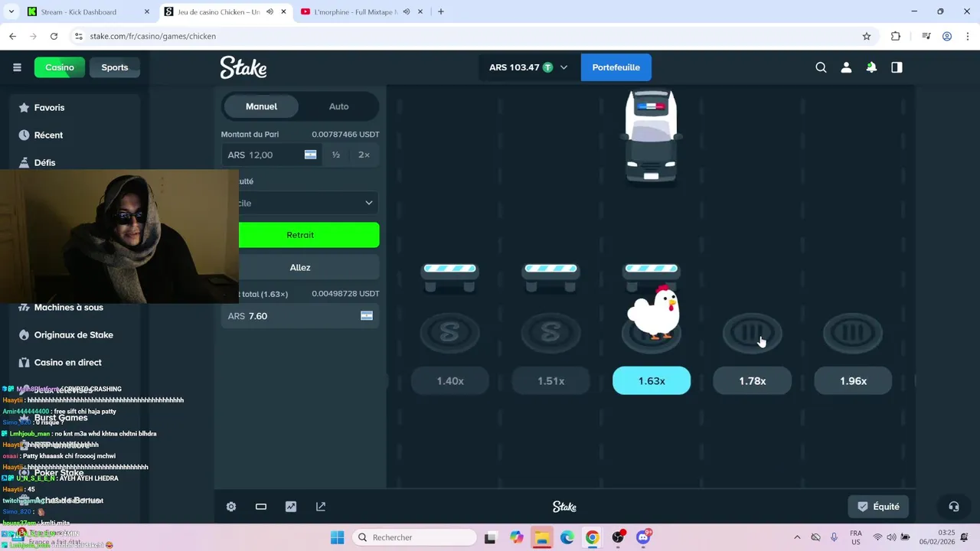Open Copilot from taskbar

point(516,537)
